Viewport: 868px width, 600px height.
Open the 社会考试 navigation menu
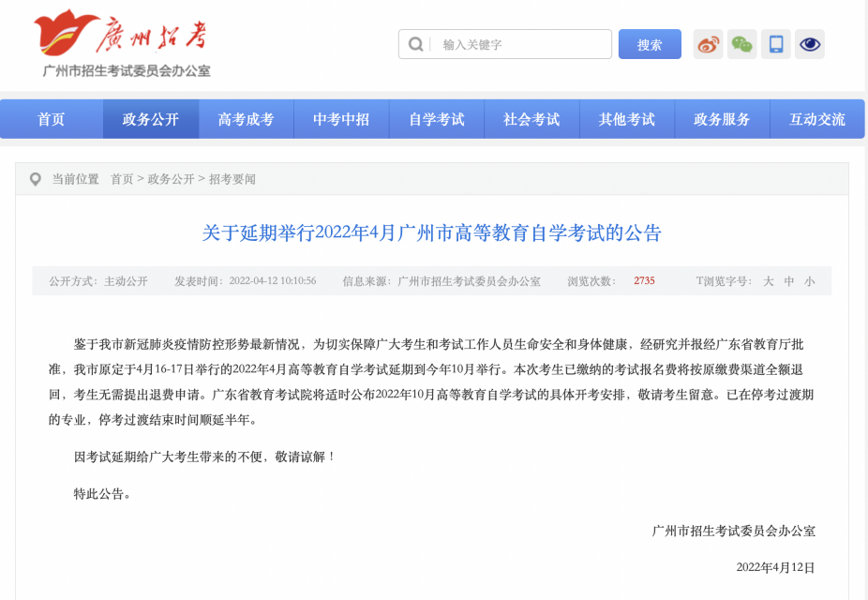532,119
